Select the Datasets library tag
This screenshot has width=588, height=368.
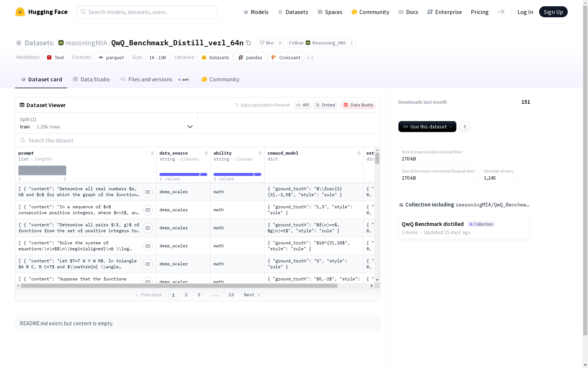(215, 57)
